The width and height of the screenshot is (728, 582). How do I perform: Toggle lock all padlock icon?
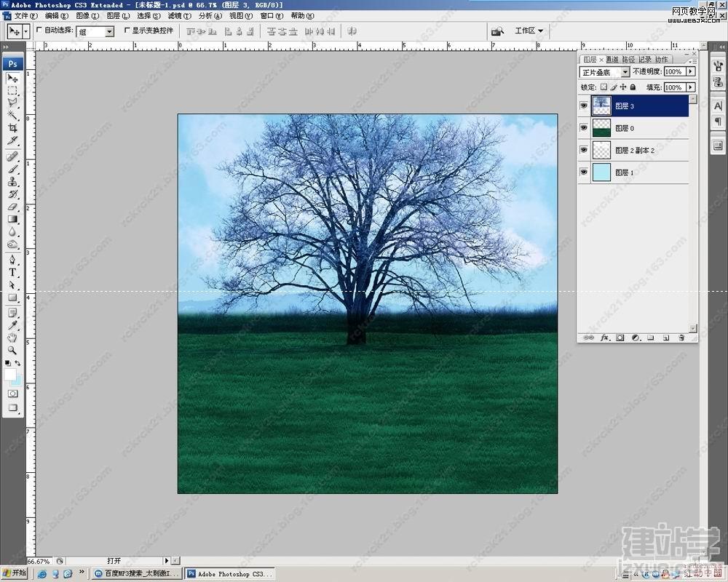pyautogui.click(x=633, y=87)
